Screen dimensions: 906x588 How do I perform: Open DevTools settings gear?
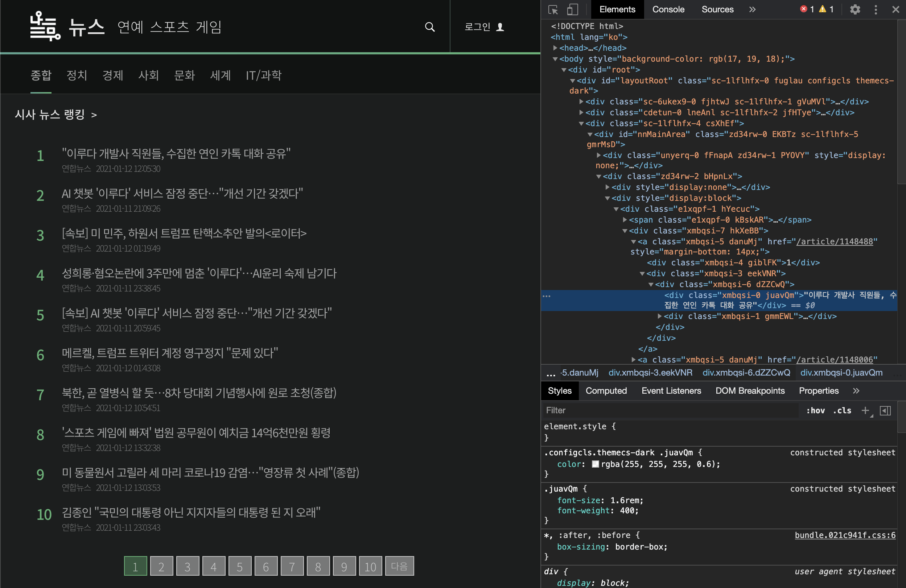coord(855,9)
